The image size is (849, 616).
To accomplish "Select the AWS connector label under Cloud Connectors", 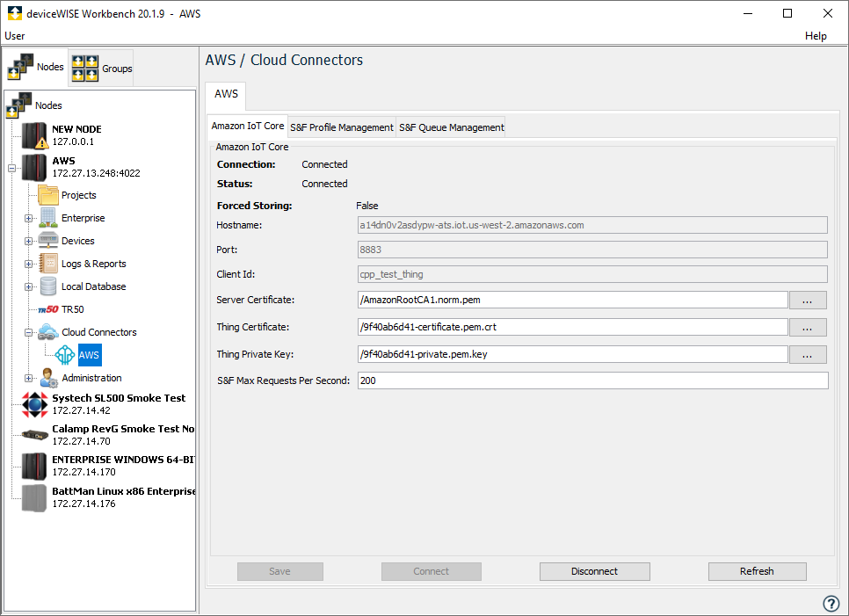I will (x=90, y=355).
